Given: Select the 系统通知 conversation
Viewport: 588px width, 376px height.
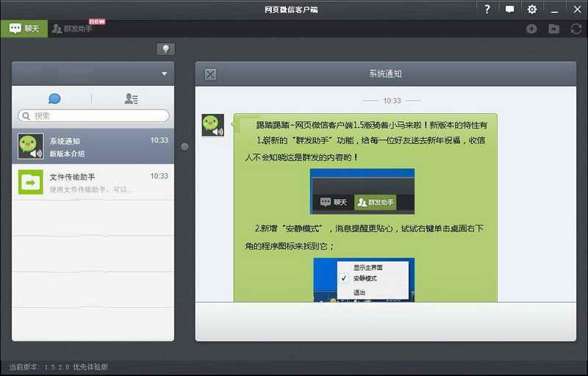Looking at the screenshot, I should point(93,146).
